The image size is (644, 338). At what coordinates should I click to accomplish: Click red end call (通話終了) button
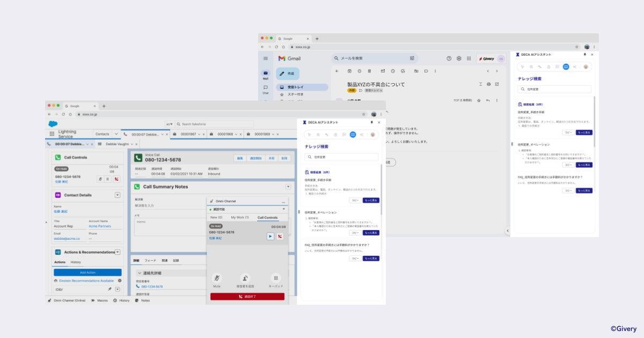pyautogui.click(x=247, y=296)
